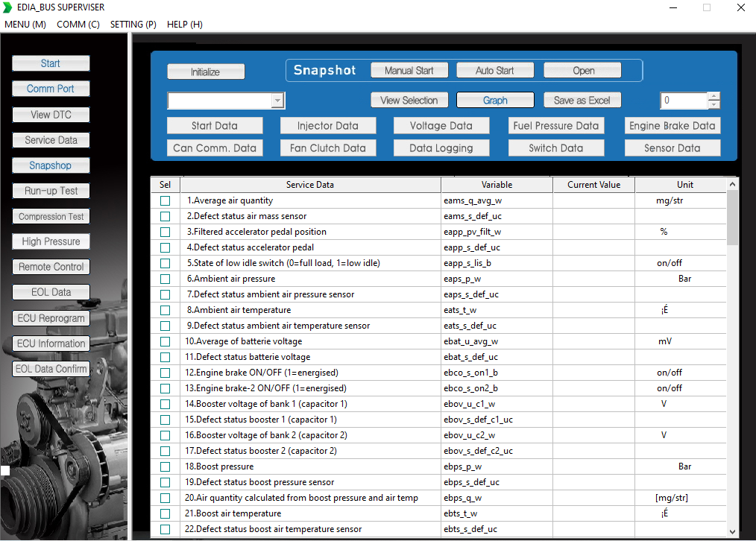This screenshot has height=541, width=756.
Task: Expand the empty combo box below Initialize
Action: (x=277, y=101)
